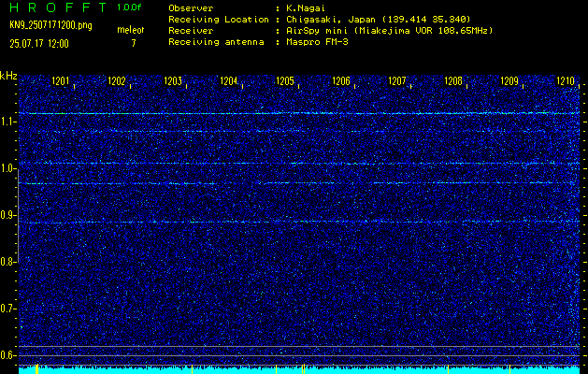Image resolution: width=588 pixels, height=374 pixels.
Task: Click the 0.9 kHz frequency axis label
Action: 7,215
